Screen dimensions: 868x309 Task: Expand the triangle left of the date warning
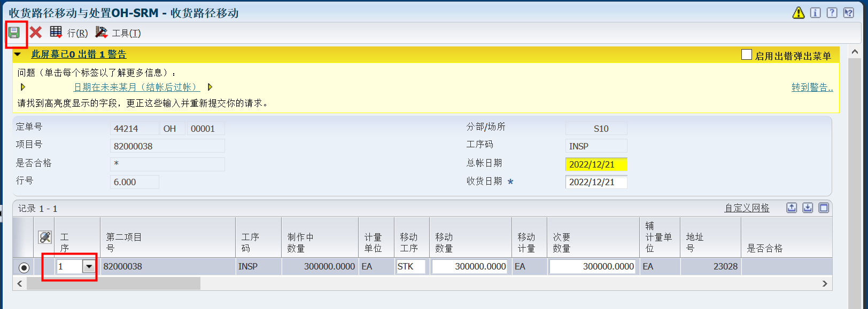[x=23, y=87]
